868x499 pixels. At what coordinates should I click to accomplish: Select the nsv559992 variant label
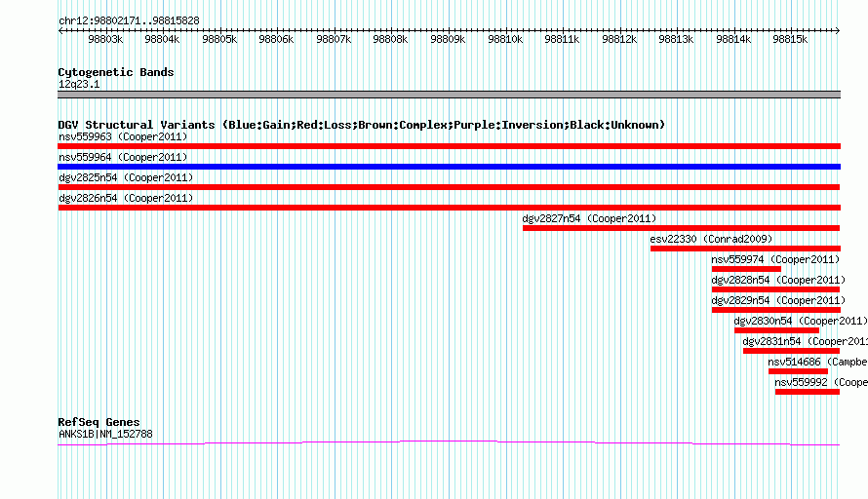pyautogui.click(x=821, y=382)
